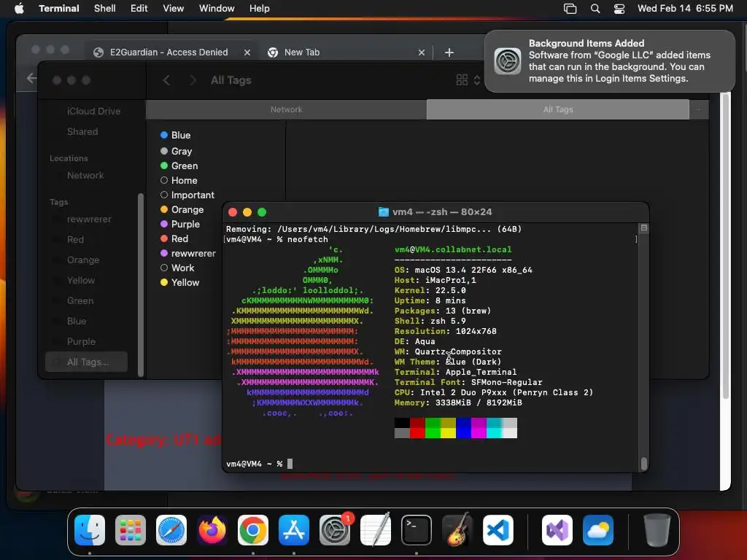Add a new Finder tab
The width and height of the screenshot is (747, 560).
click(x=699, y=109)
